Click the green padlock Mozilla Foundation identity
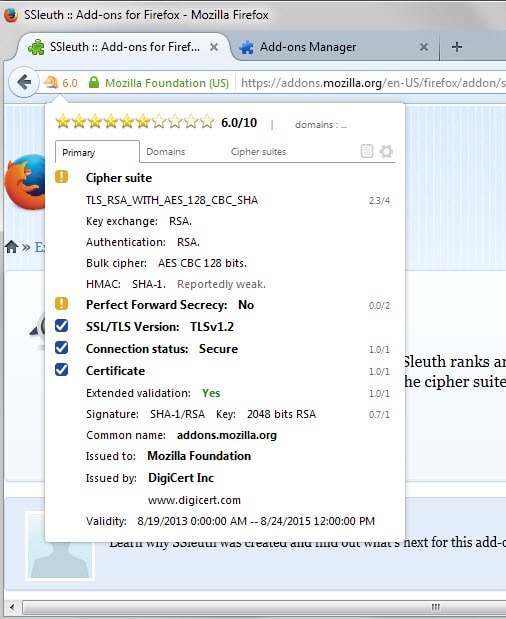The width and height of the screenshot is (506, 619). click(158, 83)
